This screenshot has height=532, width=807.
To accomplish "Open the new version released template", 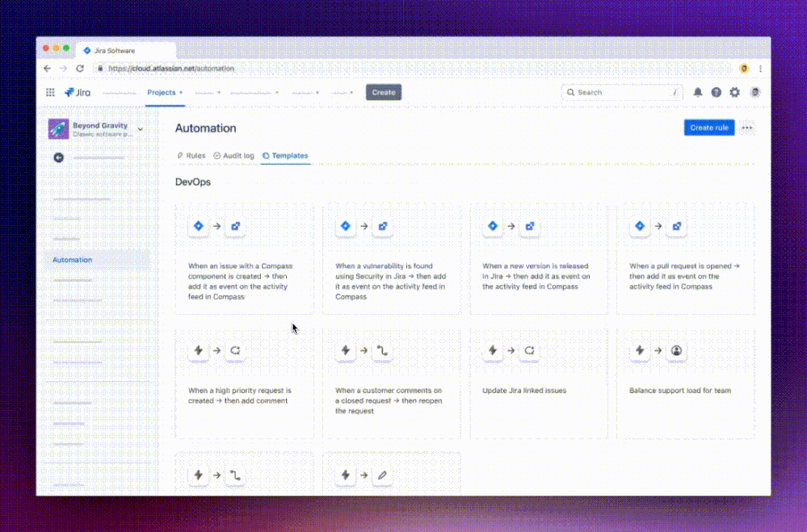I will pos(539,258).
